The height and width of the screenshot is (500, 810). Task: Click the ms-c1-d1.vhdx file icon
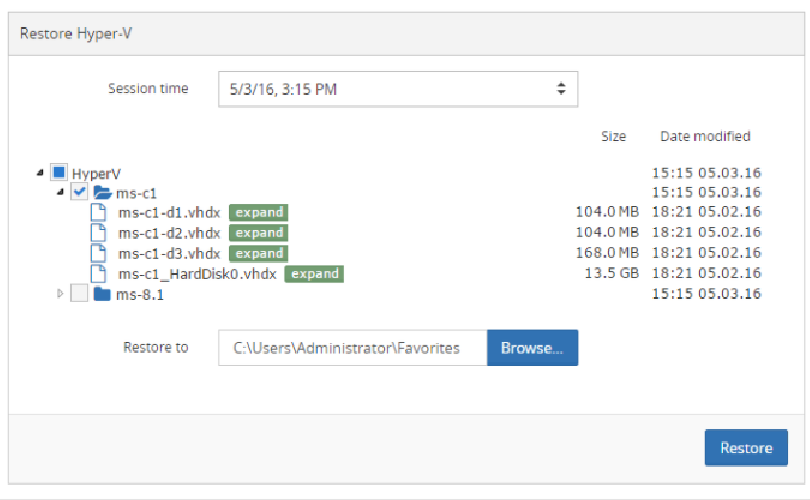[99, 212]
